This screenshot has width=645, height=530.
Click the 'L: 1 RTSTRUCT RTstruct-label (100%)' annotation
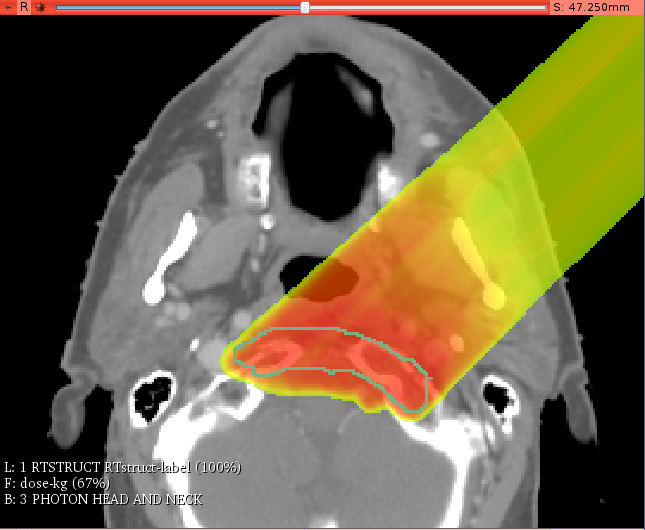coord(122,467)
